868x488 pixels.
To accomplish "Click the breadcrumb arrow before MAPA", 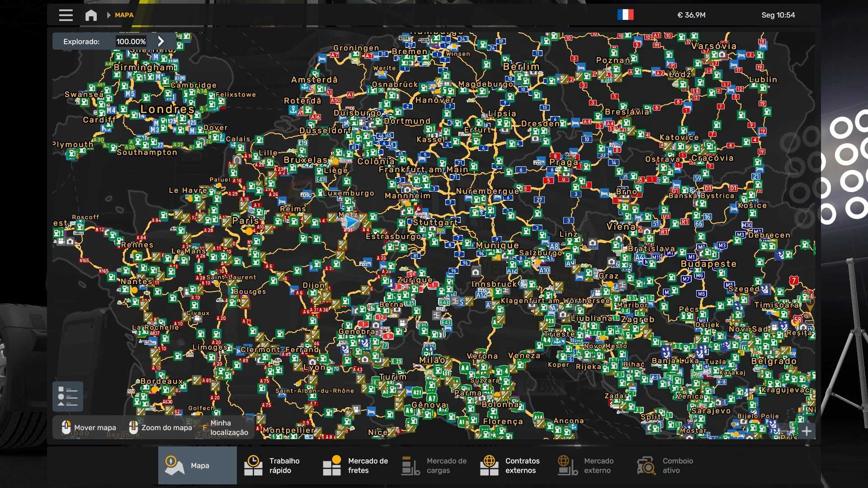I will click(108, 15).
